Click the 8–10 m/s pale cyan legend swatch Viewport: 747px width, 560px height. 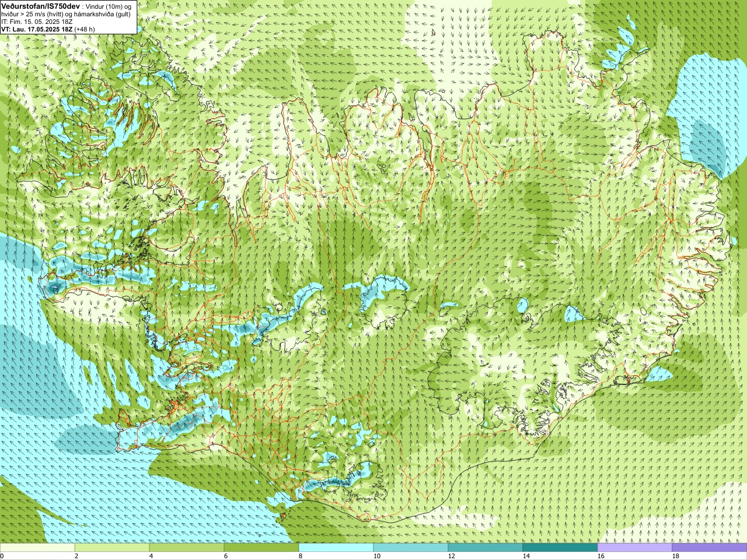(x=336, y=548)
